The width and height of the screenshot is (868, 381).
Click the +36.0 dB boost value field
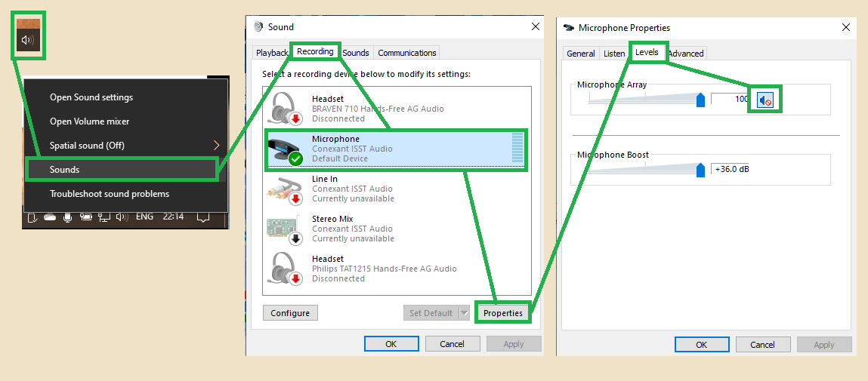click(731, 169)
